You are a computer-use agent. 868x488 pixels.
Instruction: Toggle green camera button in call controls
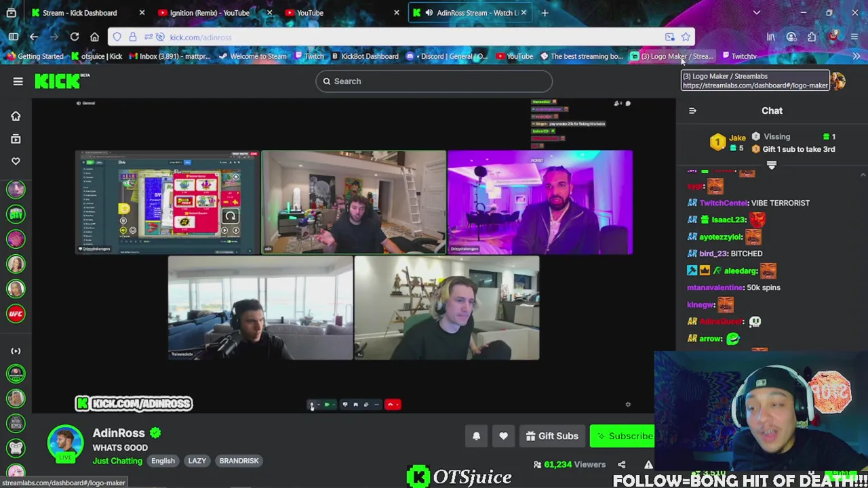tap(327, 405)
